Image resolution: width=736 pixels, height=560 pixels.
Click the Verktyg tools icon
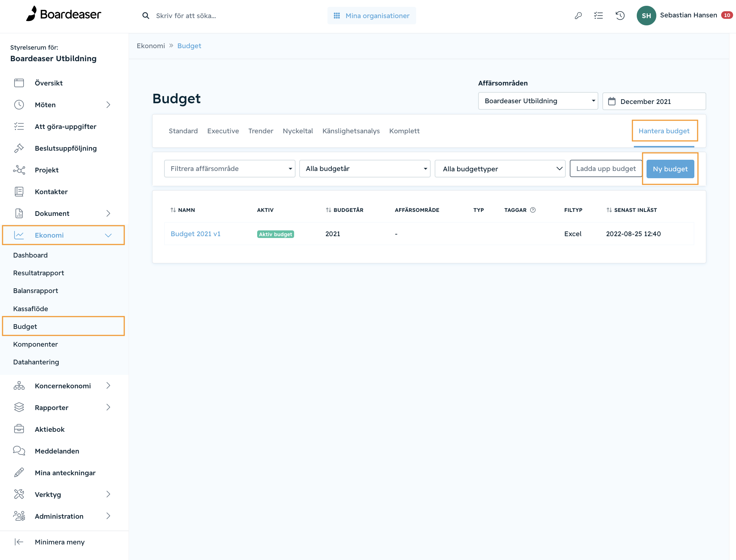[x=19, y=494]
